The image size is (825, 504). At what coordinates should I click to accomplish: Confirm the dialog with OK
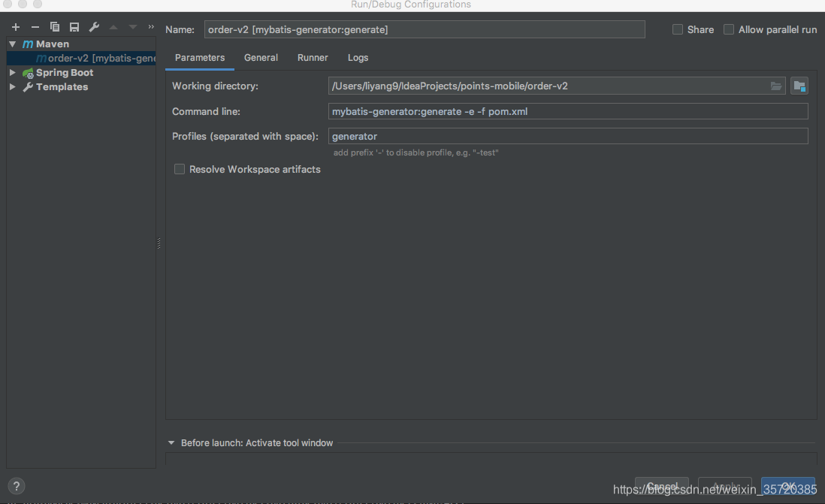787,486
